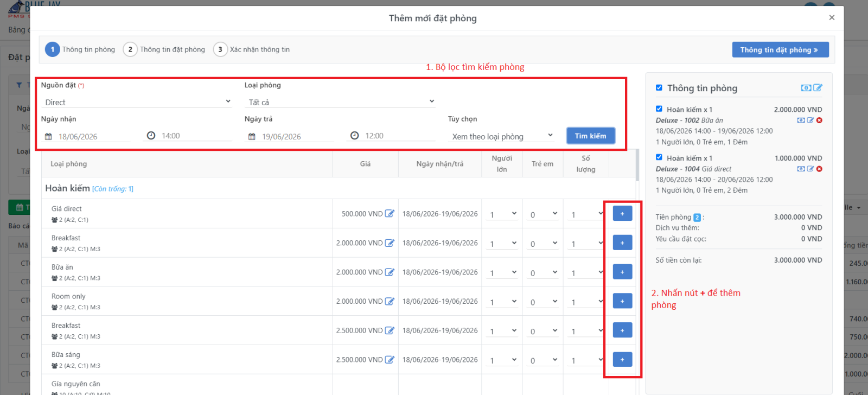Edit price of the Bữa ăn rate
Image resolution: width=868 pixels, height=395 pixels.
390,272
